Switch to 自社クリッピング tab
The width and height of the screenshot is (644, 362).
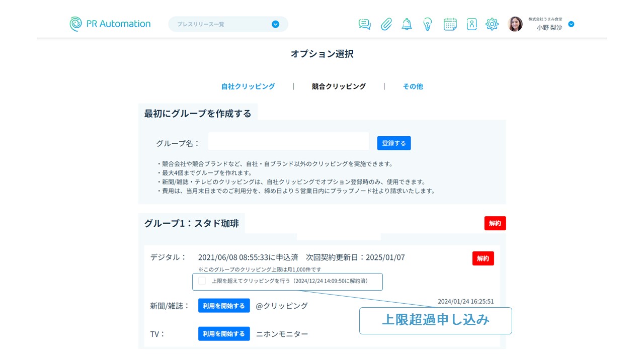[248, 86]
